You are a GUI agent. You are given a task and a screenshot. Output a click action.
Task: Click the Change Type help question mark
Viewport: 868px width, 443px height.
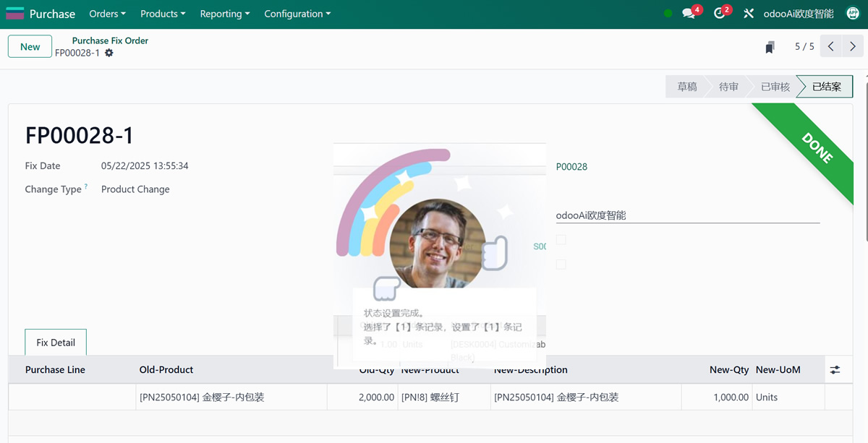coord(86,186)
